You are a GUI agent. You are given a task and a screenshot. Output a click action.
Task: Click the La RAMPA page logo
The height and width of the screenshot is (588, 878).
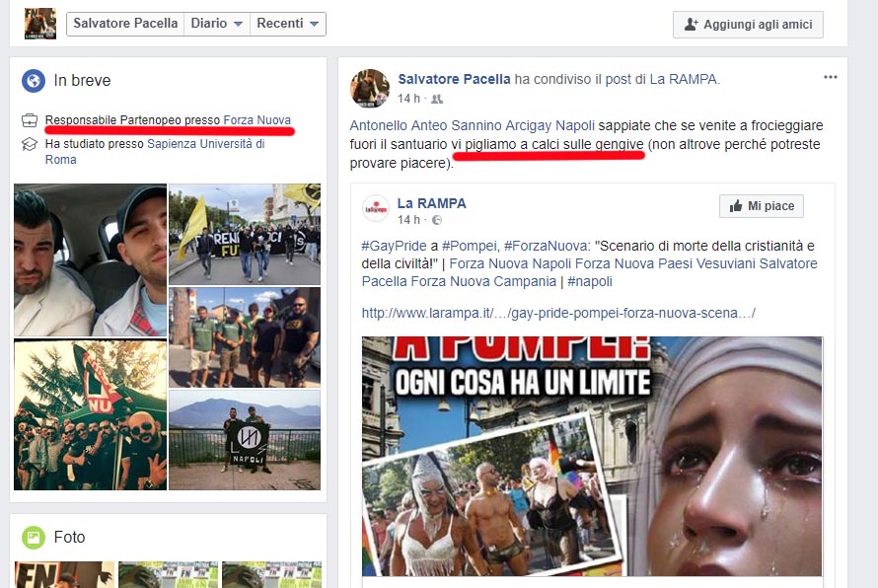tap(376, 209)
